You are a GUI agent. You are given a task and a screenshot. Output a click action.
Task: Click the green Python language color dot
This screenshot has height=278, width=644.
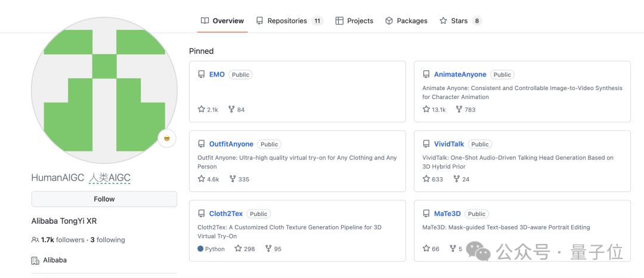[200, 249]
